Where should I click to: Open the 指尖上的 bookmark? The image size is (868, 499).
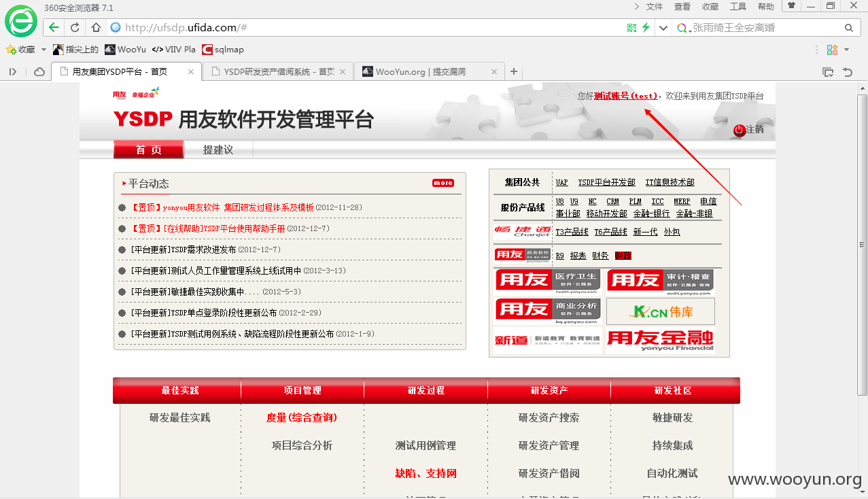pyautogui.click(x=75, y=50)
